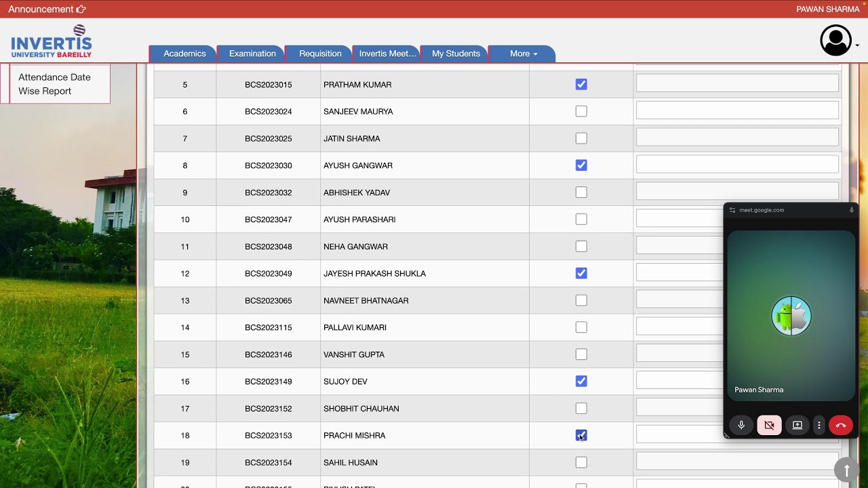Click the scroll-to-top arrow button
The image size is (868, 488).
[x=846, y=470]
